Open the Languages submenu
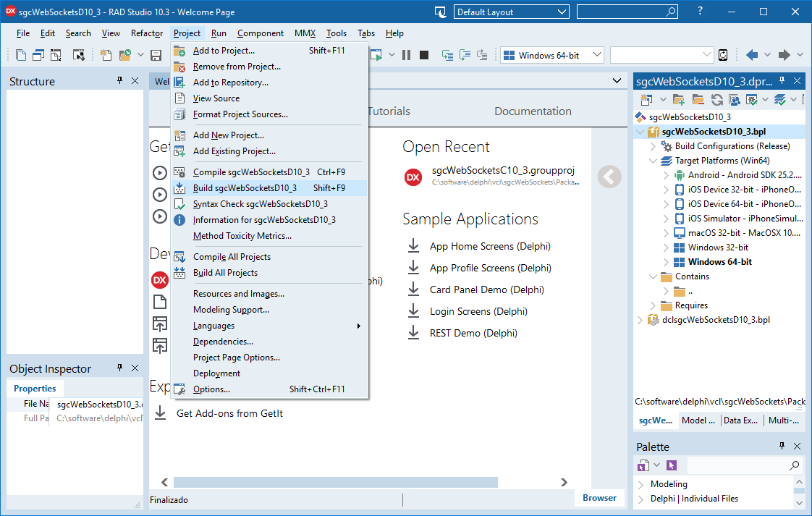 269,326
